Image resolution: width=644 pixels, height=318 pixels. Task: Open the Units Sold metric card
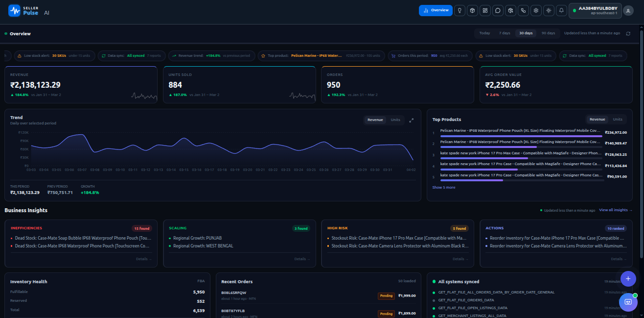[239, 85]
